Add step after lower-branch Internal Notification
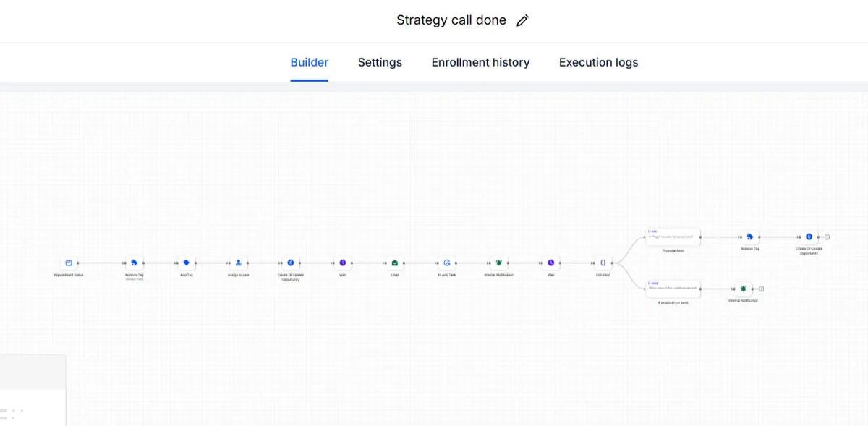Viewport: 868px width, 426px height. pos(761,289)
